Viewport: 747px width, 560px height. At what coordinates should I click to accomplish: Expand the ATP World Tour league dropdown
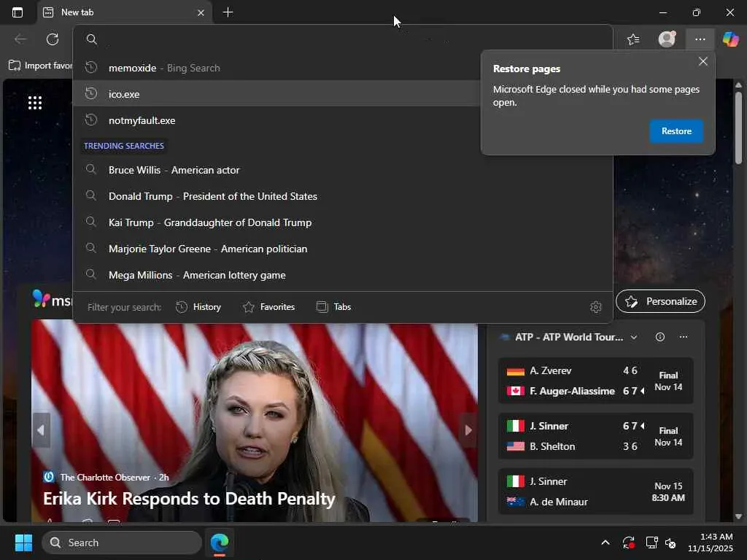pos(634,337)
